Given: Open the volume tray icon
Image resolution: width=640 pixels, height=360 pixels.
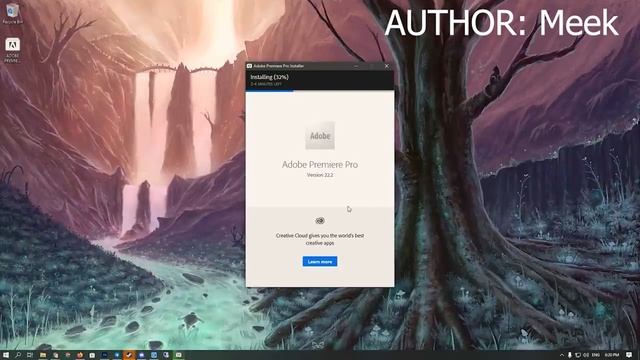Looking at the screenshot, I should [x=586, y=355].
